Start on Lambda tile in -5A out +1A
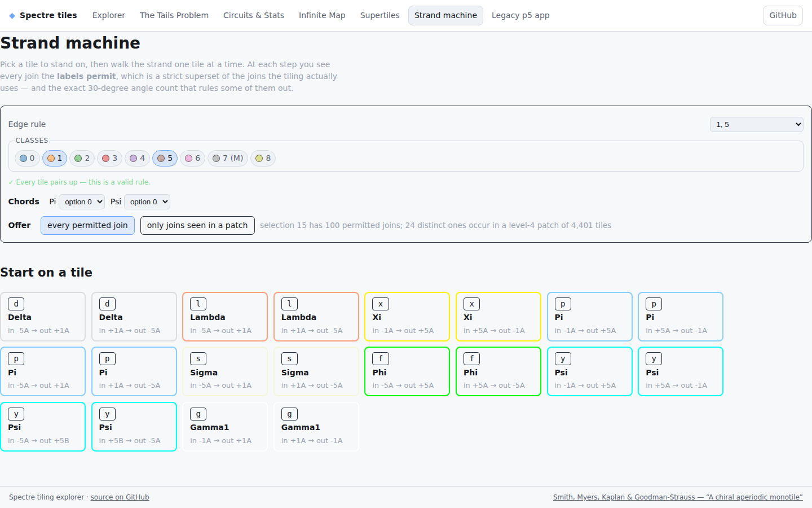This screenshot has height=508, width=812. point(225,317)
